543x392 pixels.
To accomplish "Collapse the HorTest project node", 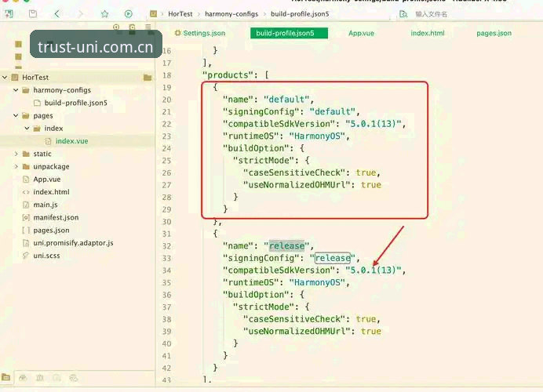I will 5,77.
